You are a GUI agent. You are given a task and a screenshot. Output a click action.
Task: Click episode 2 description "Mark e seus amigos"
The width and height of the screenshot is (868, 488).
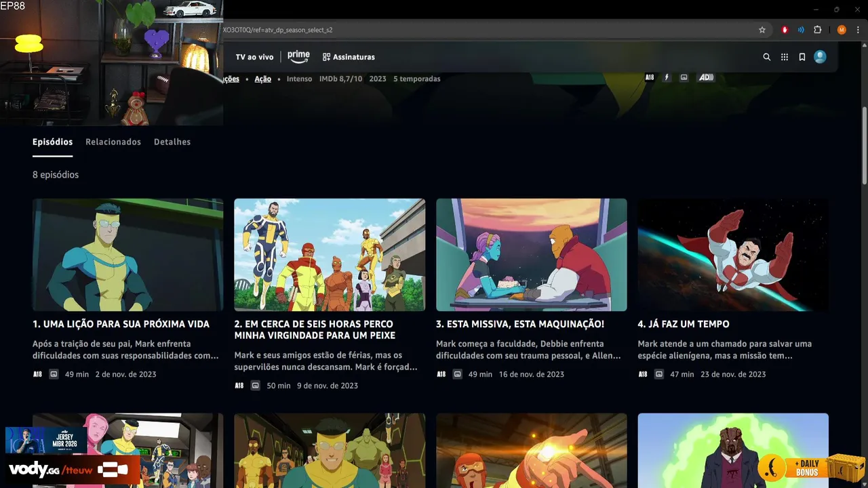325,361
